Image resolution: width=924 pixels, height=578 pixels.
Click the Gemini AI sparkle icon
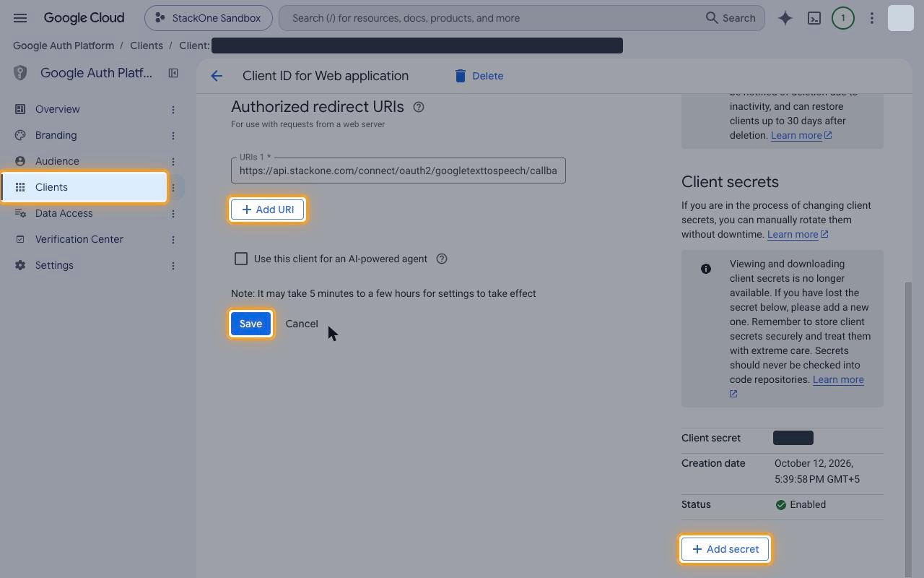pos(785,18)
